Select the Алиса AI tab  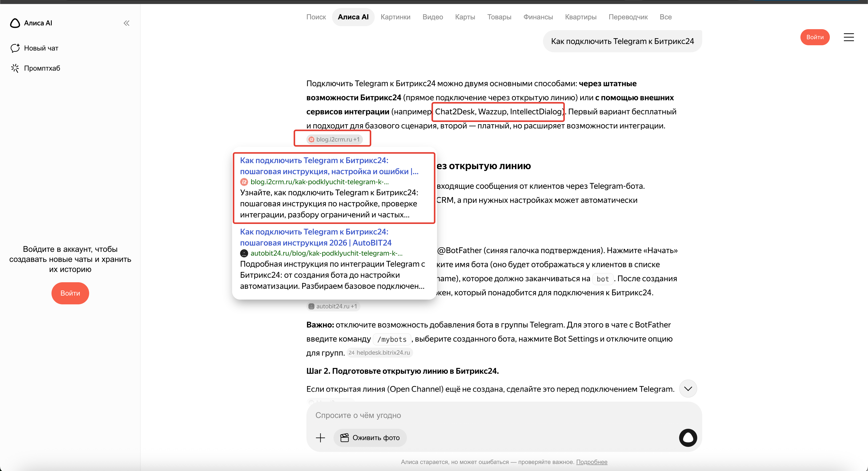pyautogui.click(x=353, y=17)
